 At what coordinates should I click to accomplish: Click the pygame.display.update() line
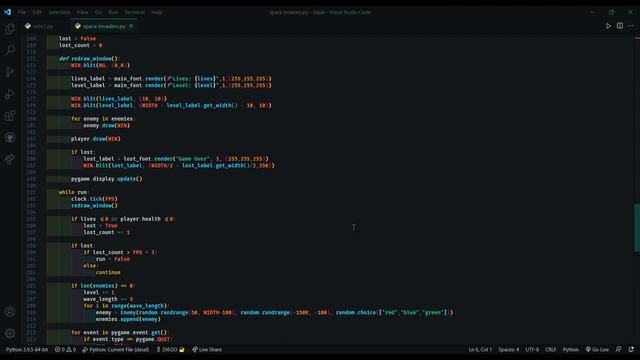[107, 179]
